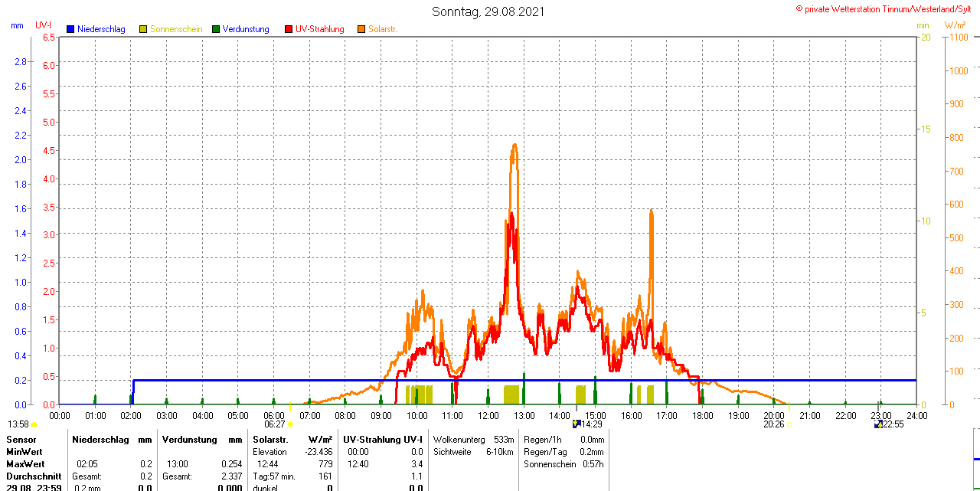980x491 pixels.
Task: Click the Solarstr. column header in table
Action: point(269,440)
